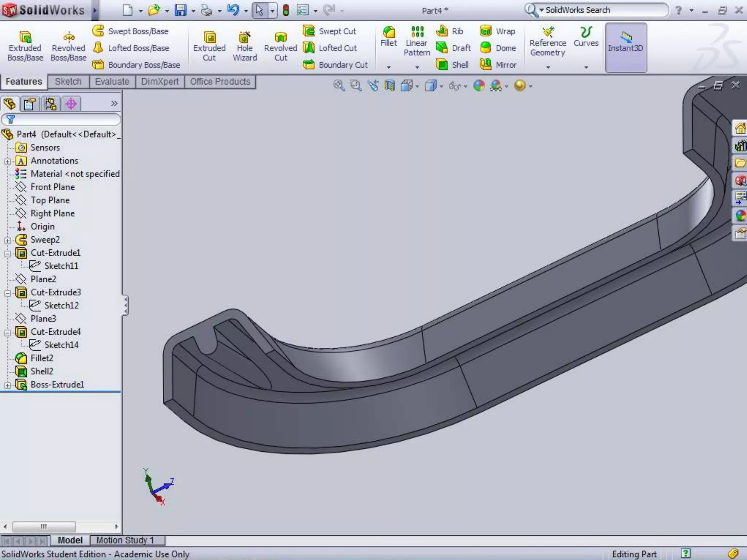Open the Hole Wizard tool

(244, 46)
